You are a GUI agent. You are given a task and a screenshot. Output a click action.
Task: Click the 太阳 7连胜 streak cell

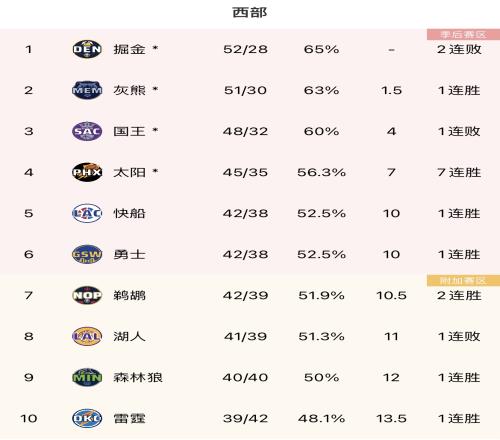click(459, 172)
